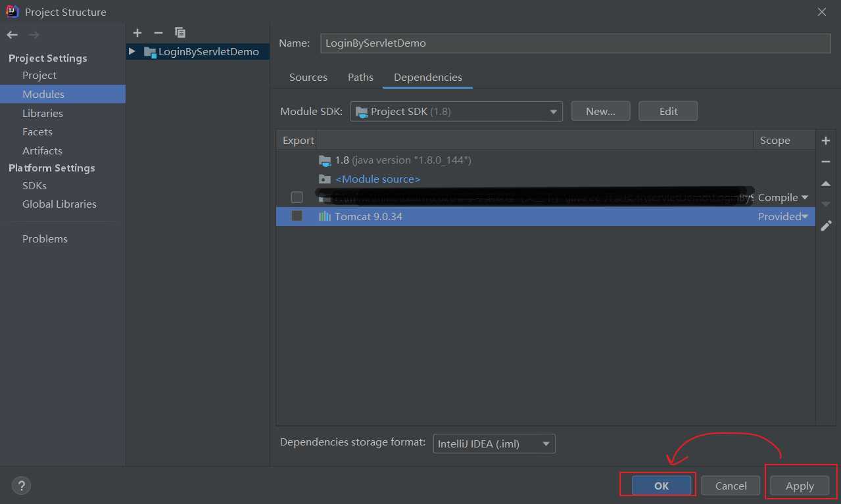Image resolution: width=841 pixels, height=504 pixels.
Task: Remove dependency with minus icon on right
Action: point(827,162)
